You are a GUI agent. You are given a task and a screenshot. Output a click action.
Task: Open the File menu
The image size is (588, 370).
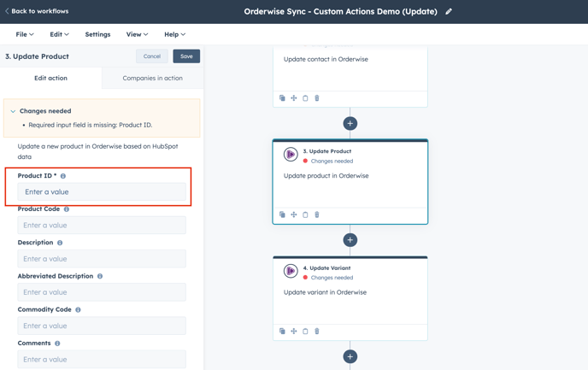tap(25, 34)
